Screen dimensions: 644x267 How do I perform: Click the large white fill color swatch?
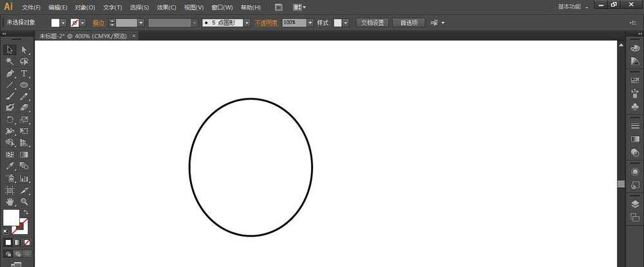point(11,217)
